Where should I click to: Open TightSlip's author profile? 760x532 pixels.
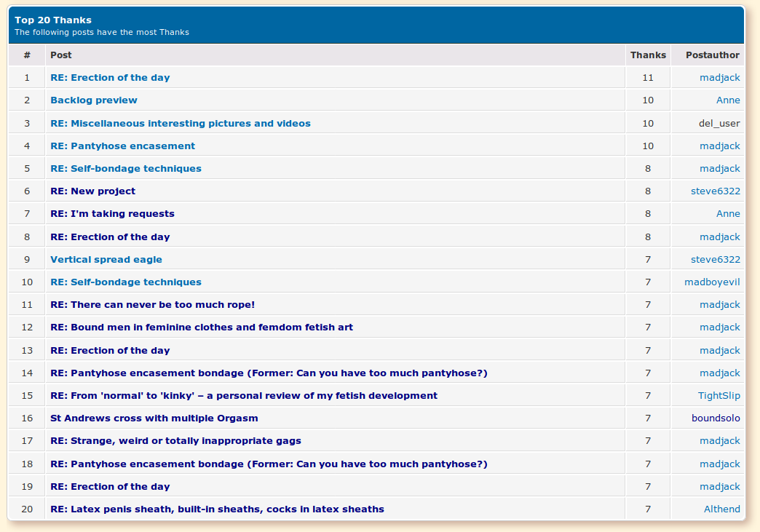tap(719, 396)
